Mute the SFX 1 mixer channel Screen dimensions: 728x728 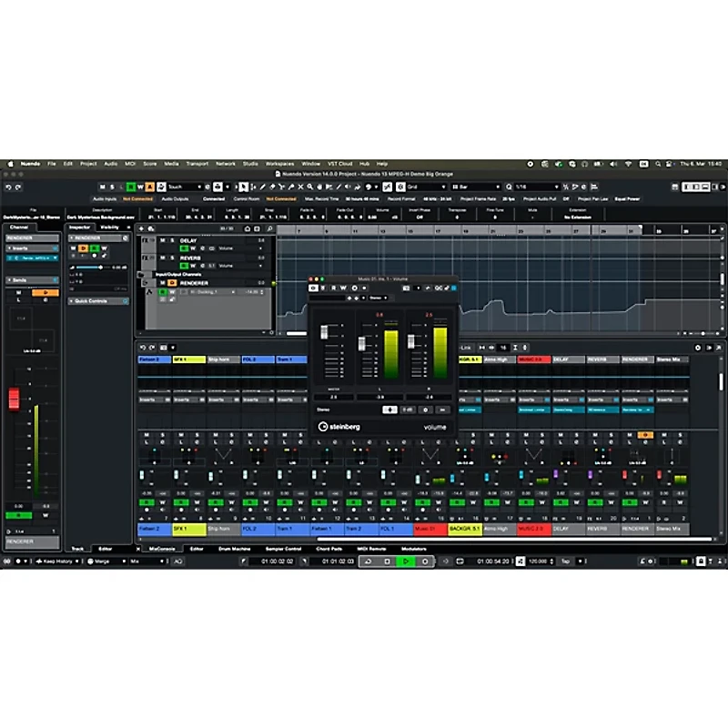180,434
